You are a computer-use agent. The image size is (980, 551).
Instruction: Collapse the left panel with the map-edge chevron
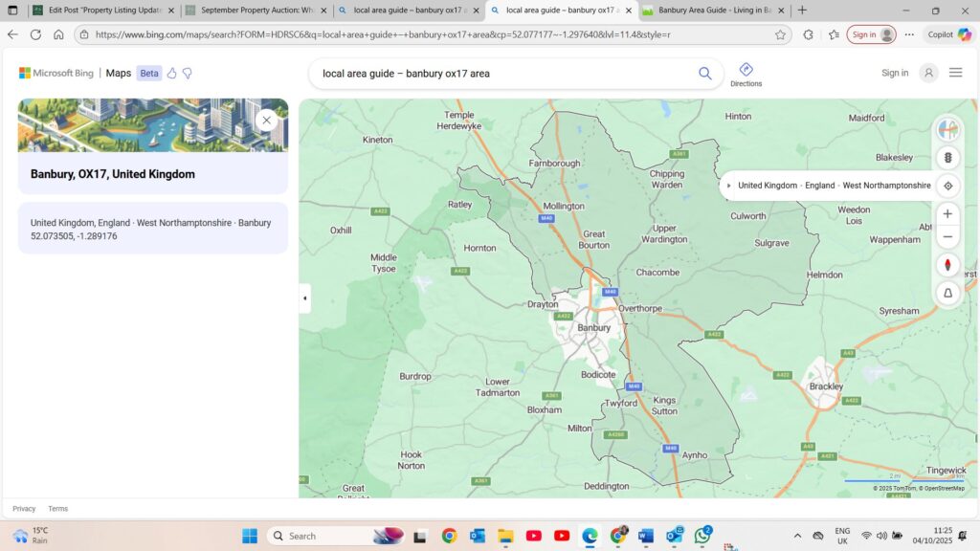coord(304,298)
